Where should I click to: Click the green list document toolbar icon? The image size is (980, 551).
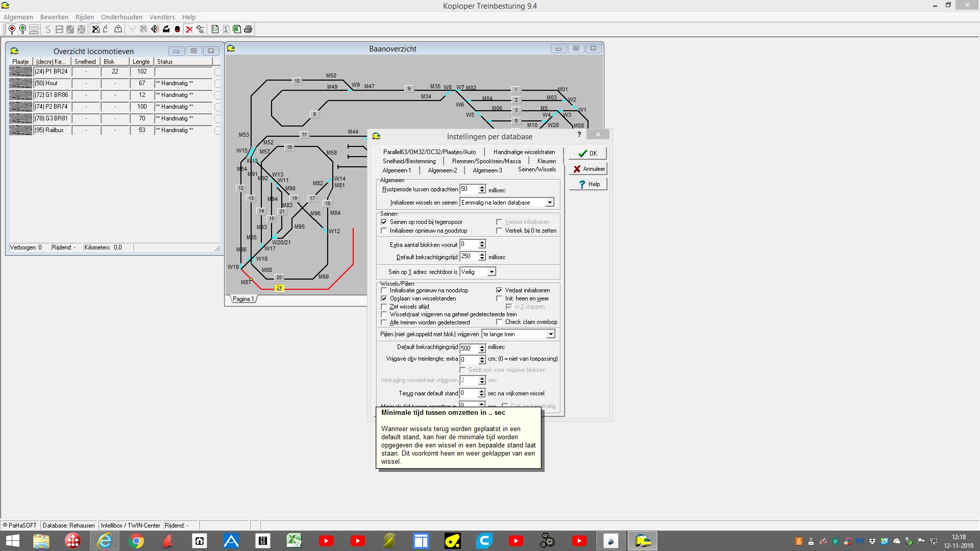click(215, 29)
